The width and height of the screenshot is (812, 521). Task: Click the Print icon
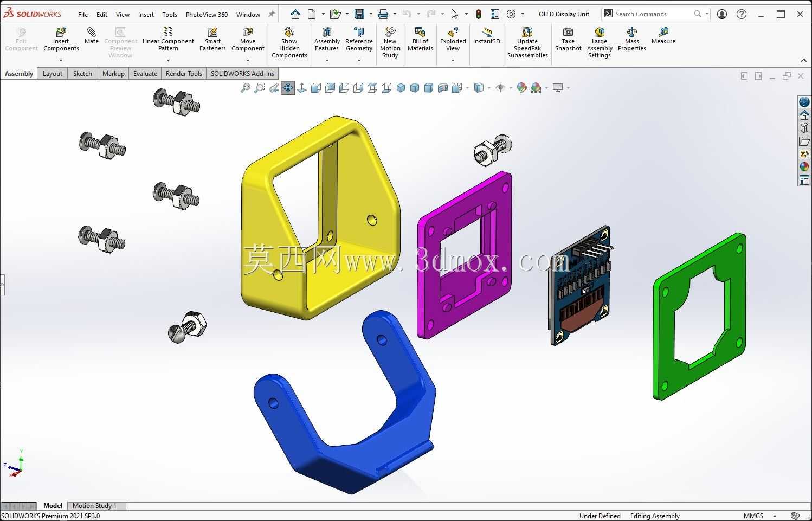(x=383, y=14)
